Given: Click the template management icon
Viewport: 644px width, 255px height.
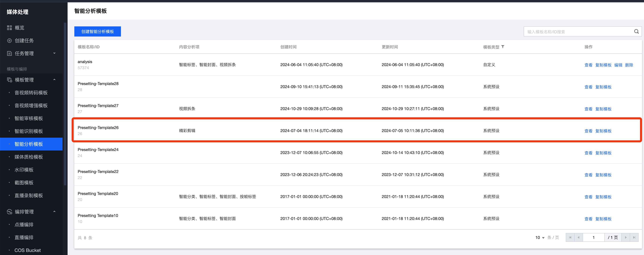Looking at the screenshot, I should coord(9,80).
